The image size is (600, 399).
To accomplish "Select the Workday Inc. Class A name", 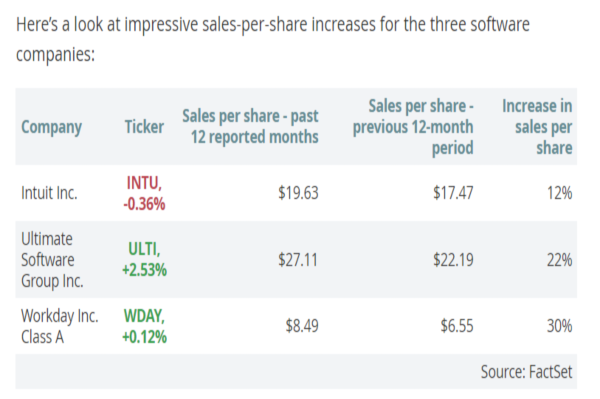I will [x=60, y=326].
